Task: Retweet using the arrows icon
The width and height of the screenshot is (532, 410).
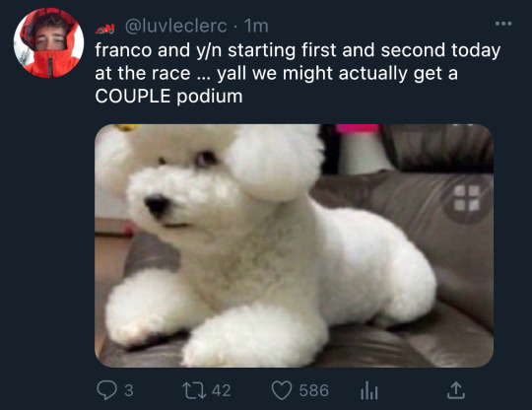Action: [194, 390]
